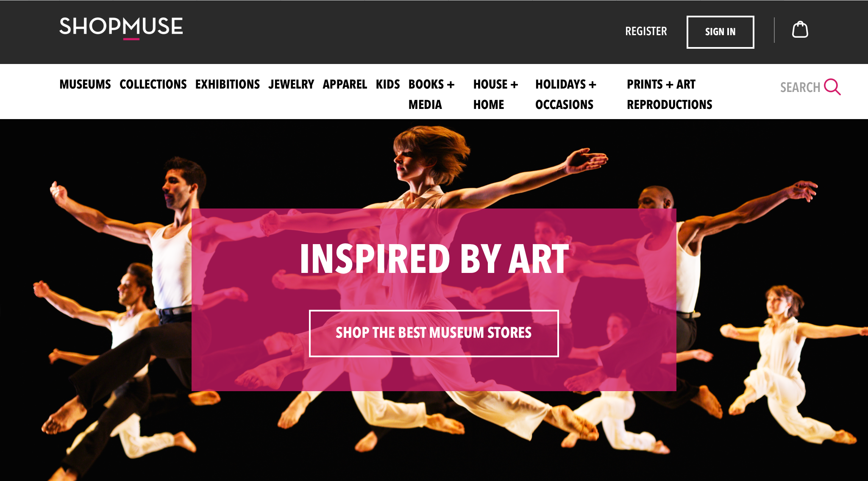Open Holidays + Occasions category
This screenshot has width=868, height=481.
tap(566, 94)
